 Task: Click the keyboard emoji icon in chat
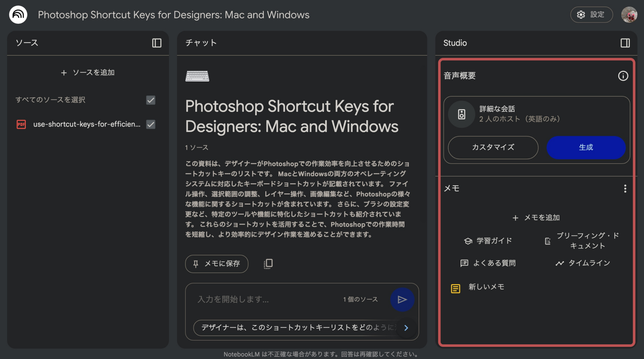(x=197, y=76)
